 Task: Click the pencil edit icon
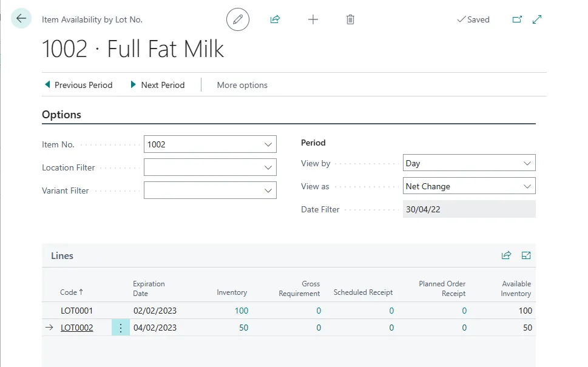pos(238,19)
